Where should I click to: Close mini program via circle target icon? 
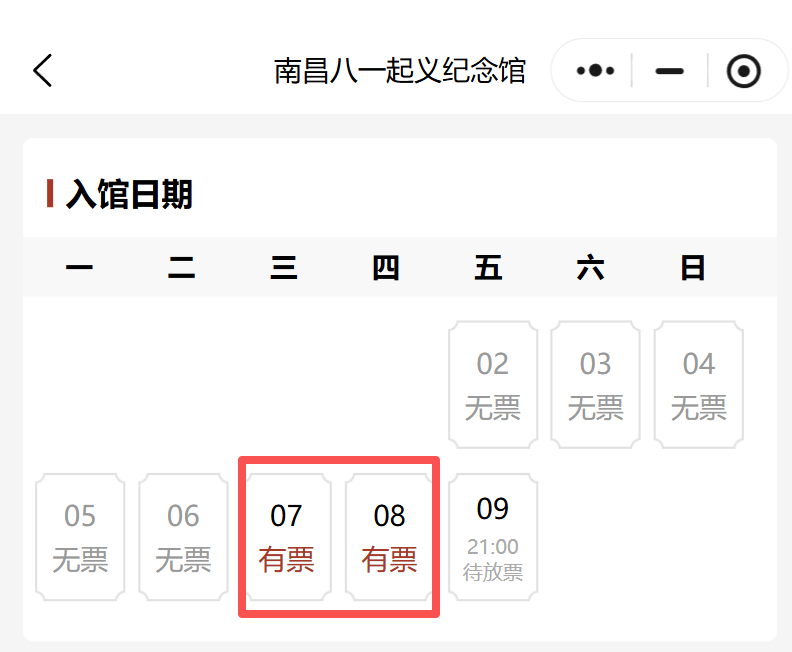(x=744, y=71)
